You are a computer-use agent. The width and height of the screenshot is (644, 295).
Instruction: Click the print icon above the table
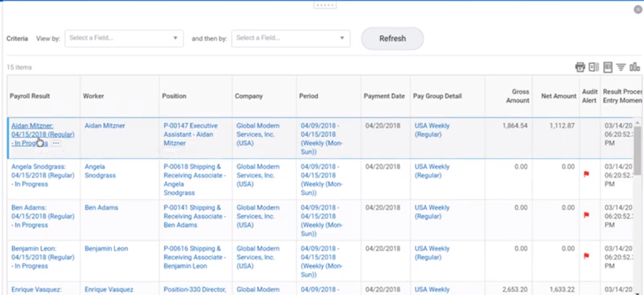[580, 67]
